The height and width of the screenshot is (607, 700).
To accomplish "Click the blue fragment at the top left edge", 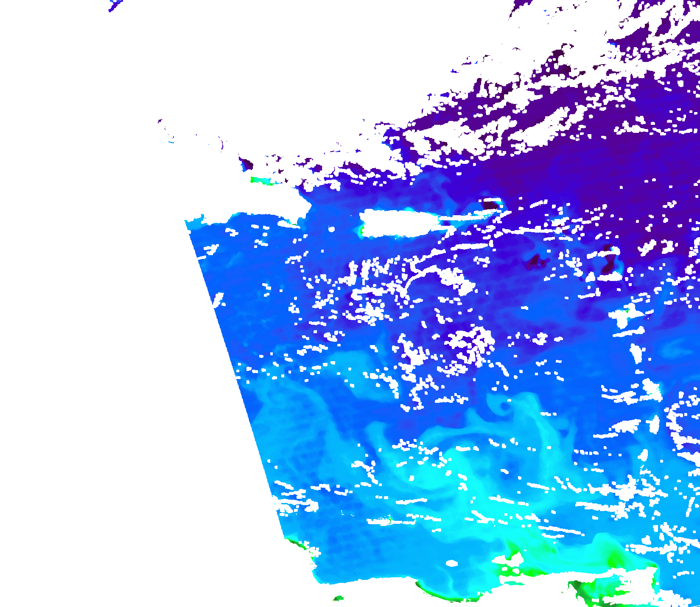I will click(115, 6).
